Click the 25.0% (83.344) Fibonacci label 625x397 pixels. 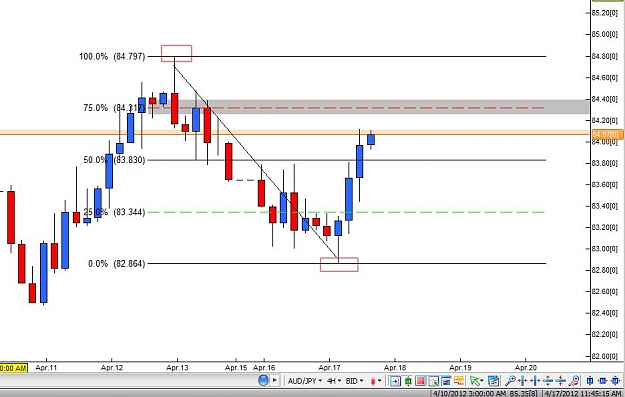point(114,212)
